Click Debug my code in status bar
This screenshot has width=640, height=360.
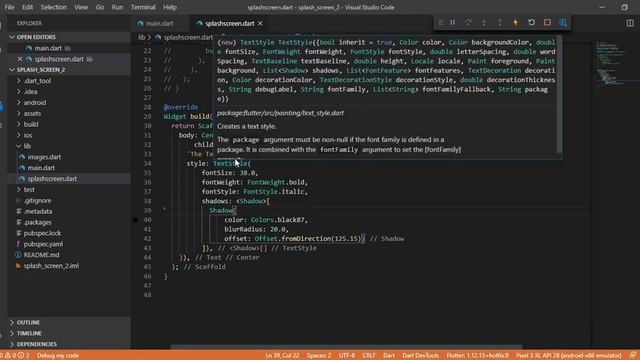coord(58,356)
